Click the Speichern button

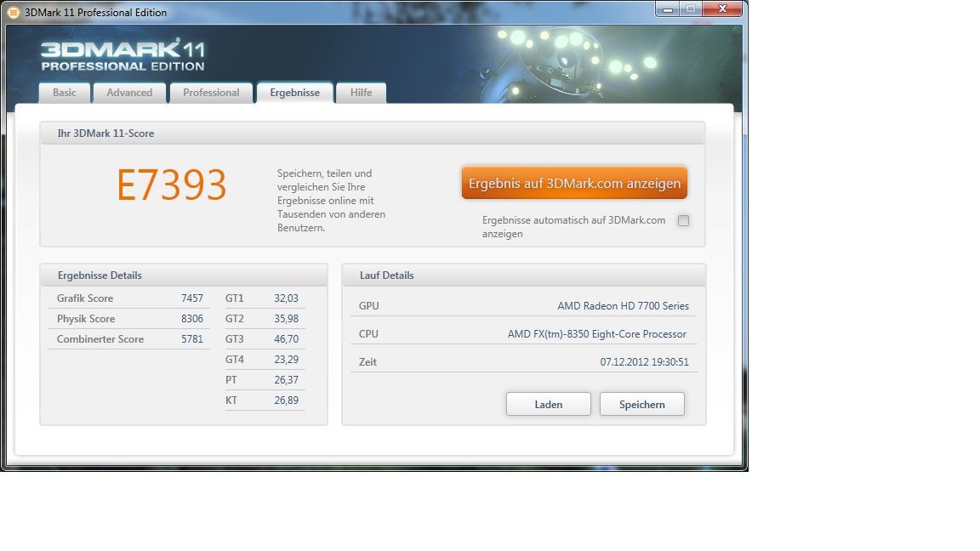(642, 404)
